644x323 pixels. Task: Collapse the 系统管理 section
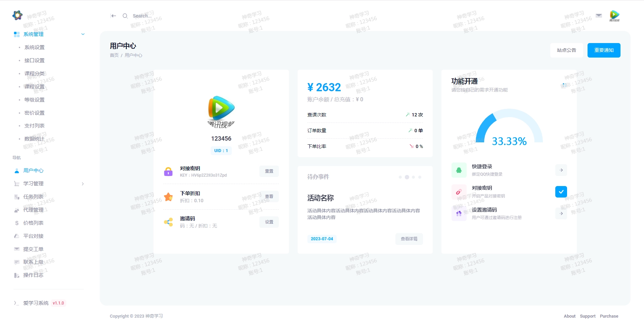pyautogui.click(x=83, y=34)
